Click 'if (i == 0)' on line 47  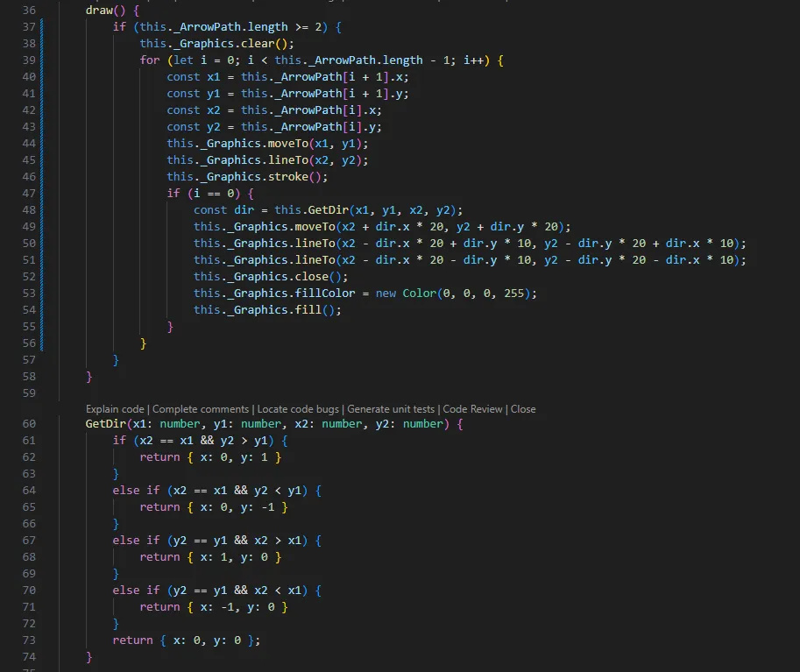[x=203, y=194]
